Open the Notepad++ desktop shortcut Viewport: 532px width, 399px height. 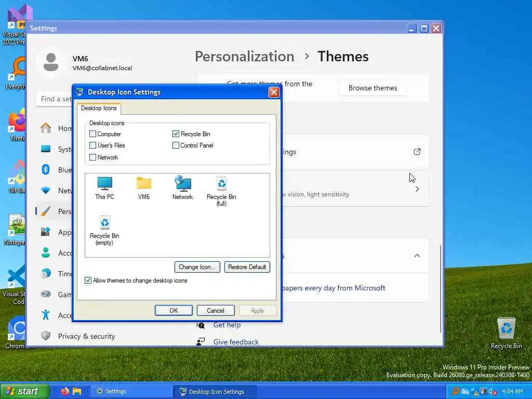pyautogui.click(x=15, y=229)
